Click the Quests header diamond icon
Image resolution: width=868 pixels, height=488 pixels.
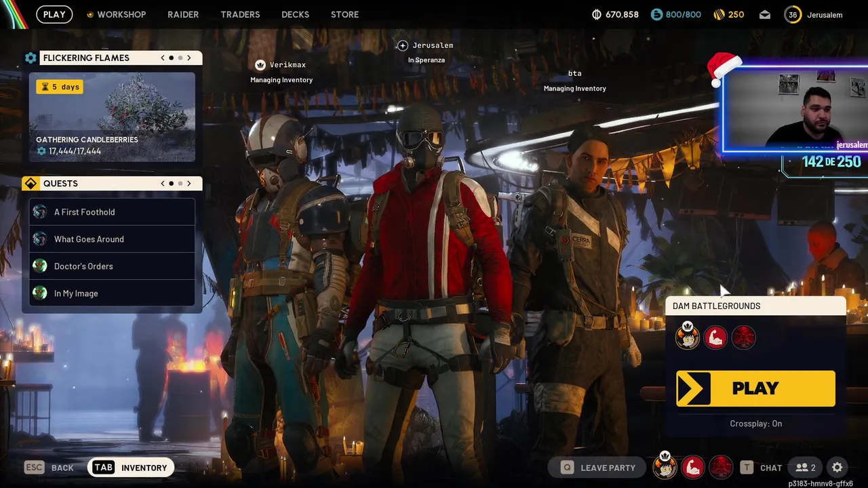[31, 184]
